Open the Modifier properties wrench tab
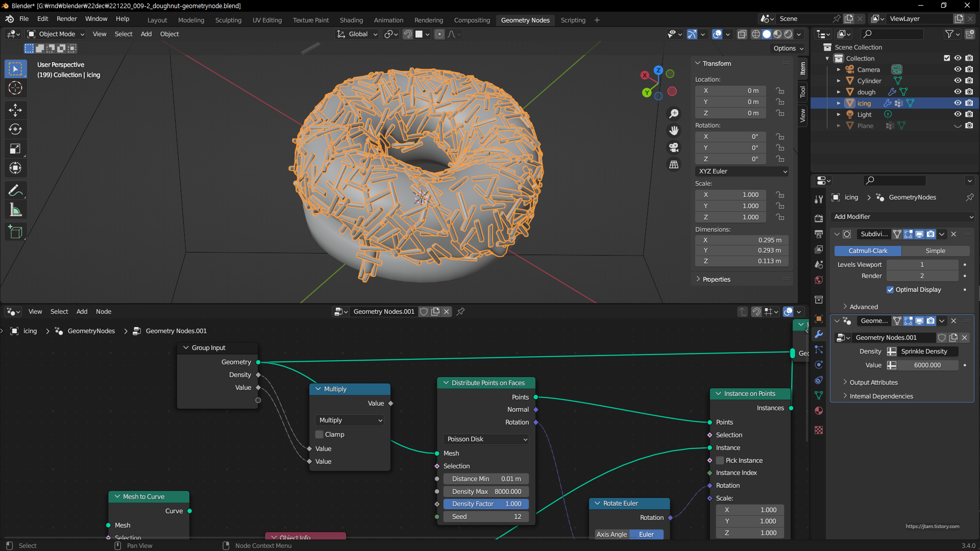The image size is (980, 551). pos(819,334)
